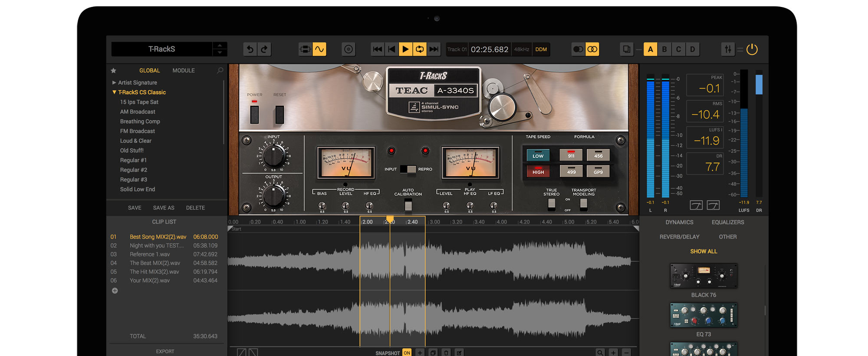Viewport: 868px width, 356px height.
Task: Click the redo arrow icon
Action: coord(264,49)
